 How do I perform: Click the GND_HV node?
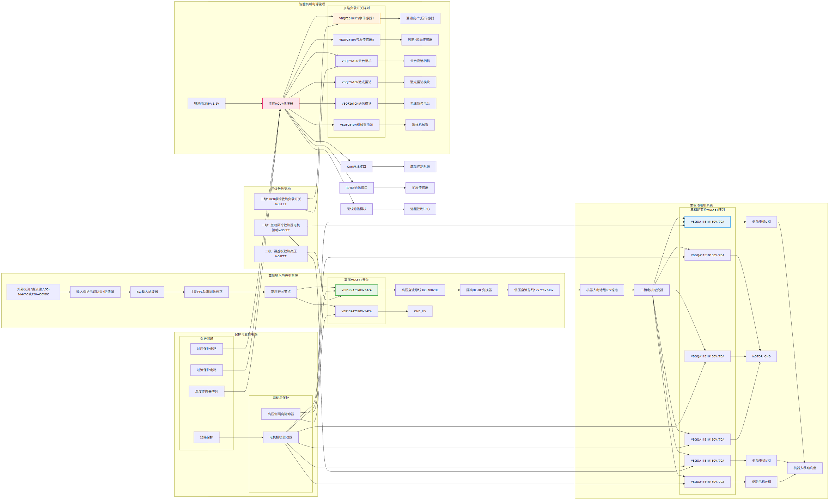[420, 311]
